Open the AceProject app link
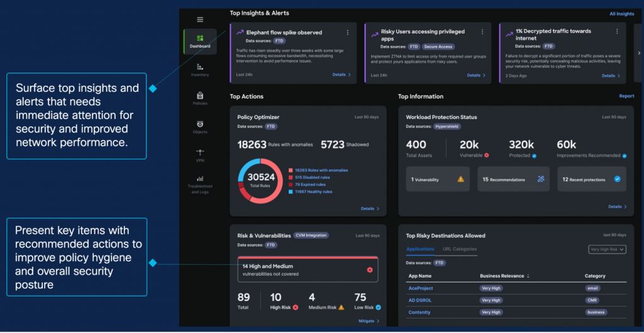 [419, 288]
